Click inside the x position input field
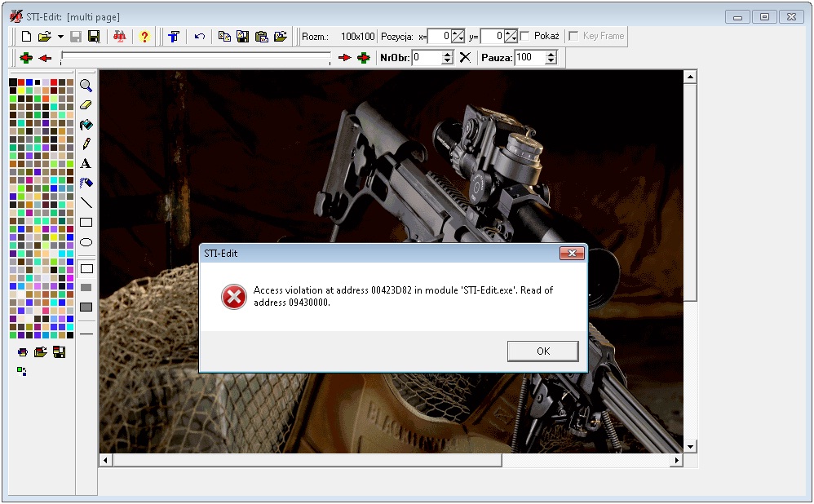Image resolution: width=814 pixels, height=504 pixels. tap(439, 36)
